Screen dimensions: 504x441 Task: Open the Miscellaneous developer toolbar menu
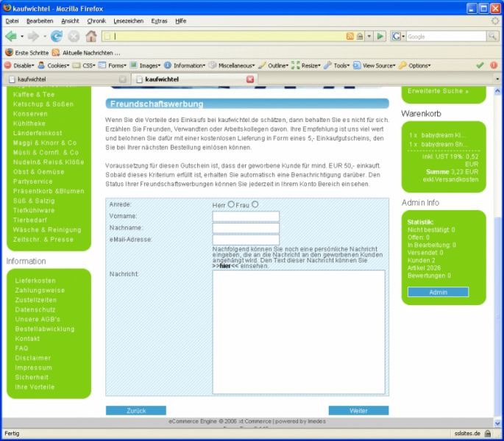click(x=232, y=65)
